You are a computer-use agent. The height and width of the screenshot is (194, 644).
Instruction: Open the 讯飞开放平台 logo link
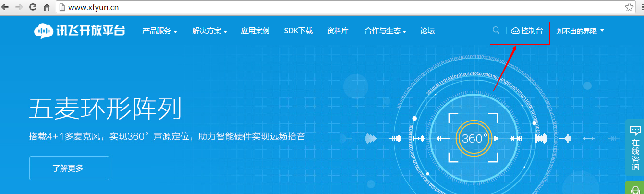point(79,31)
